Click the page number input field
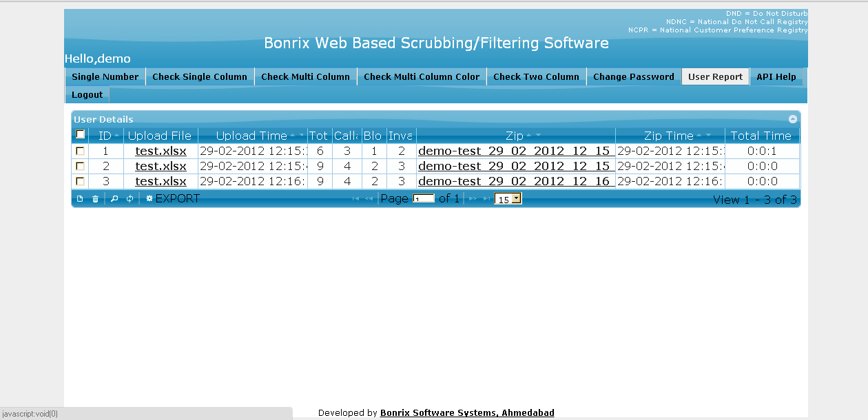 click(424, 198)
